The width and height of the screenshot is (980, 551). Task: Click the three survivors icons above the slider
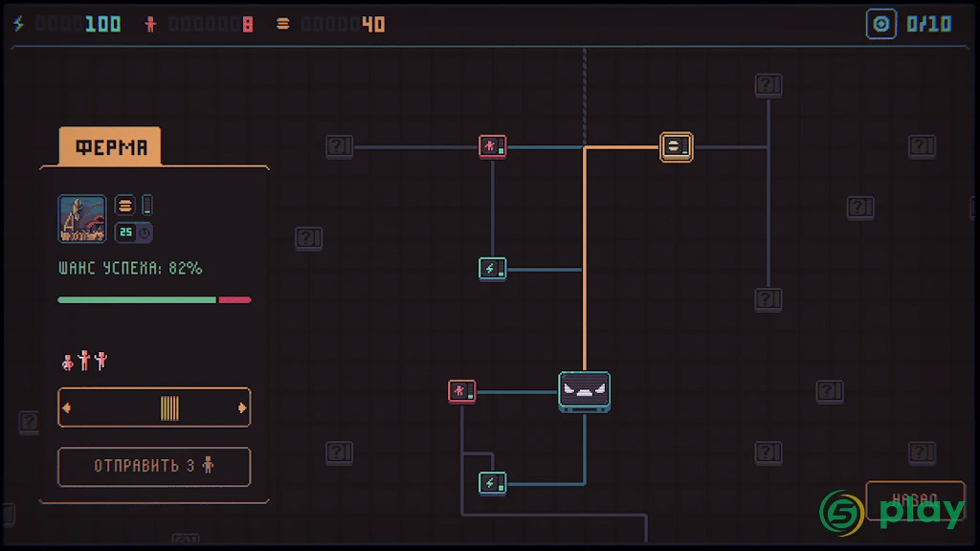85,361
